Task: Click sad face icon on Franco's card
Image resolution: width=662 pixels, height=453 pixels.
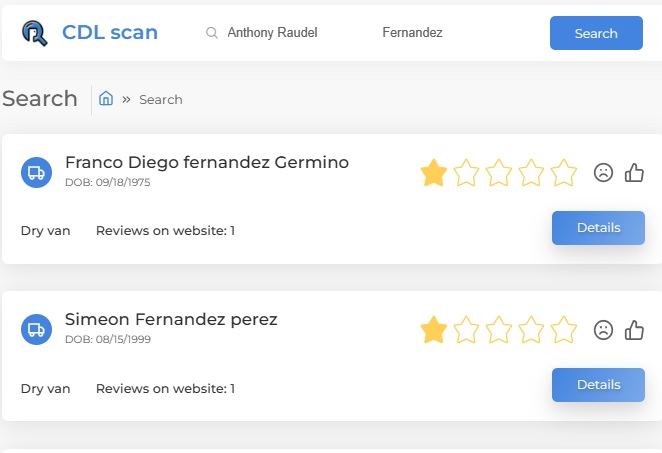Action: [603, 173]
